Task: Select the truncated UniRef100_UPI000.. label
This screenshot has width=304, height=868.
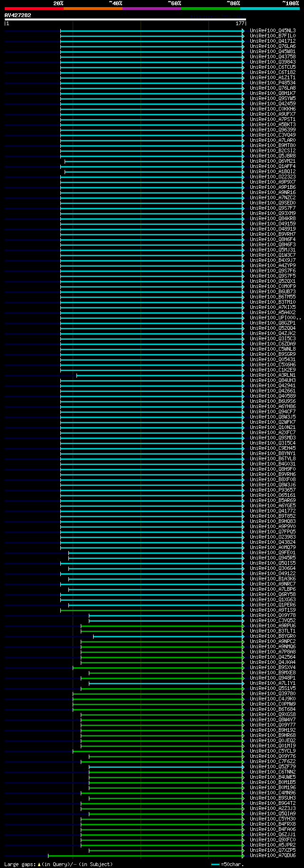Action: tap(275, 318)
